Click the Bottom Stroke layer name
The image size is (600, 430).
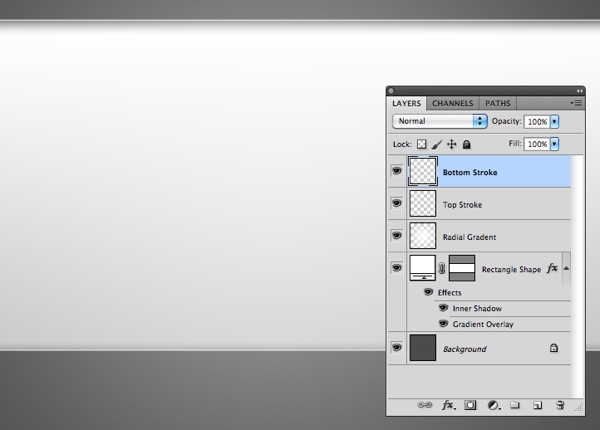470,172
